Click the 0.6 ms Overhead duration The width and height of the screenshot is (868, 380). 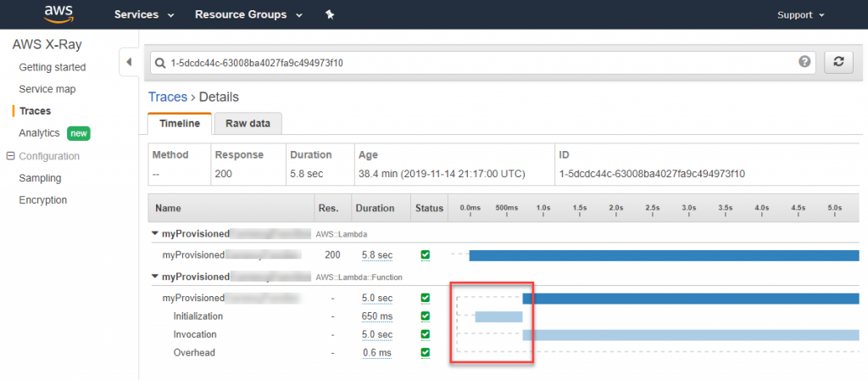[377, 352]
